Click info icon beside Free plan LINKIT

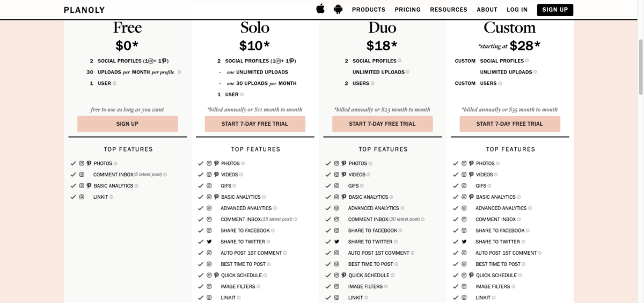click(112, 197)
